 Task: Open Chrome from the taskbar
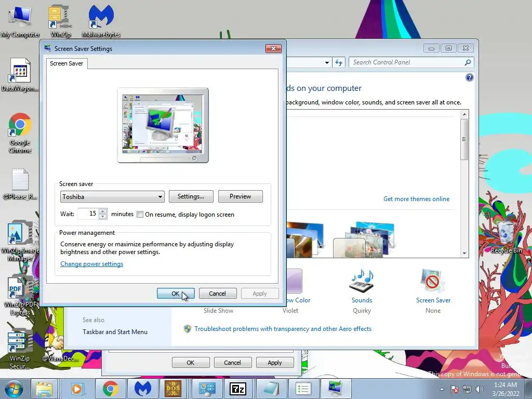110,389
